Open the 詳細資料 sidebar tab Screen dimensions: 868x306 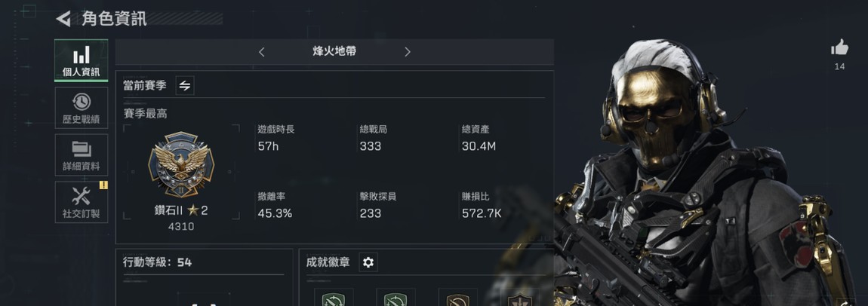(82, 155)
